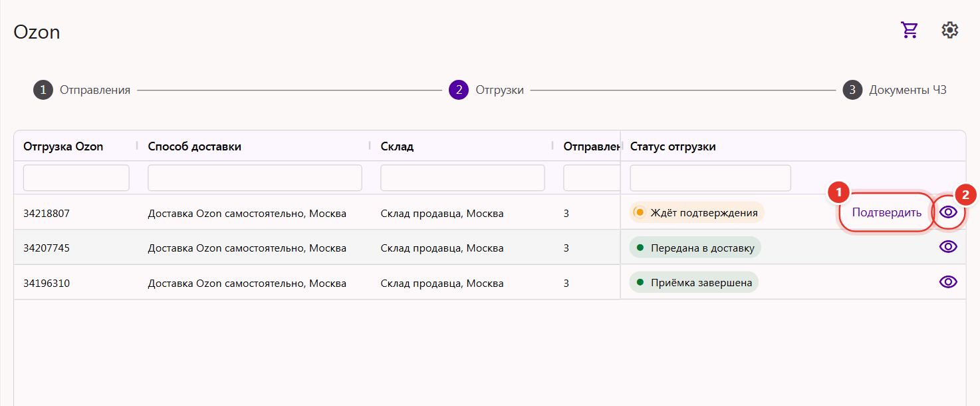Screen dimensions: 980x406
Task: Open the shopping cart icon
Action: coord(909,30)
